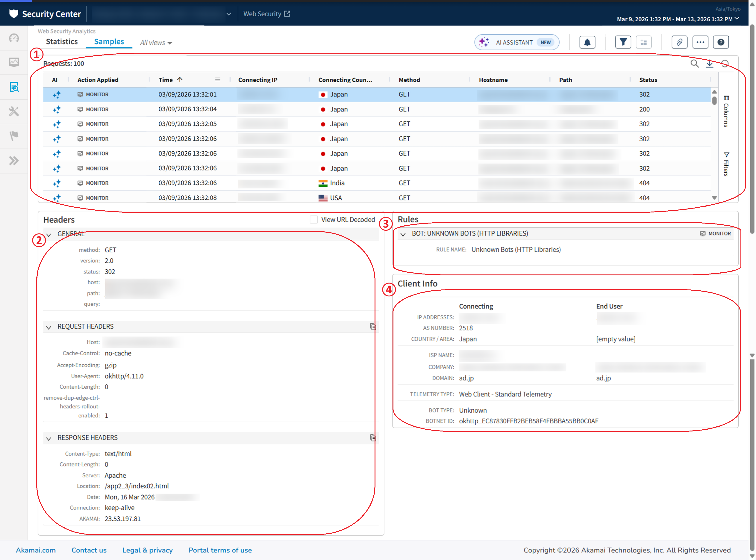Copy request headers using copy icon
The image size is (756, 560).
pyautogui.click(x=373, y=326)
